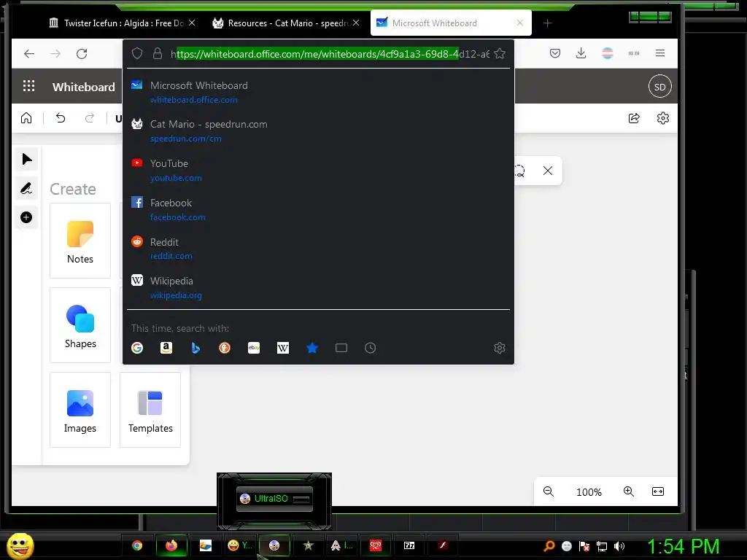Close the Create panel search bar

click(x=548, y=171)
